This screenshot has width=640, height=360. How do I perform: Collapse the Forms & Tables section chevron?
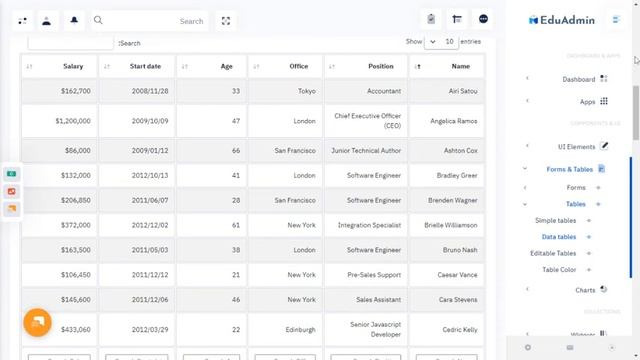[x=525, y=168]
